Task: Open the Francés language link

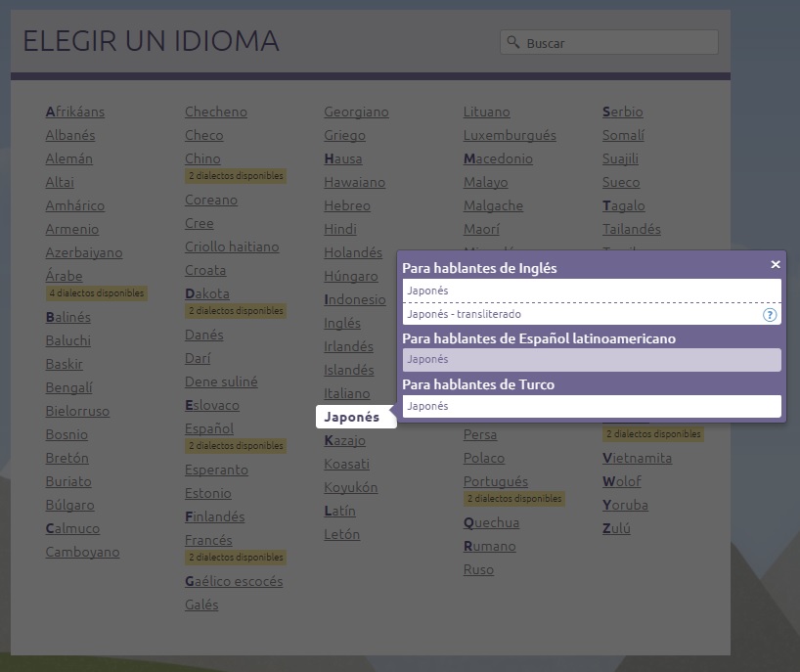Action: coord(208,540)
